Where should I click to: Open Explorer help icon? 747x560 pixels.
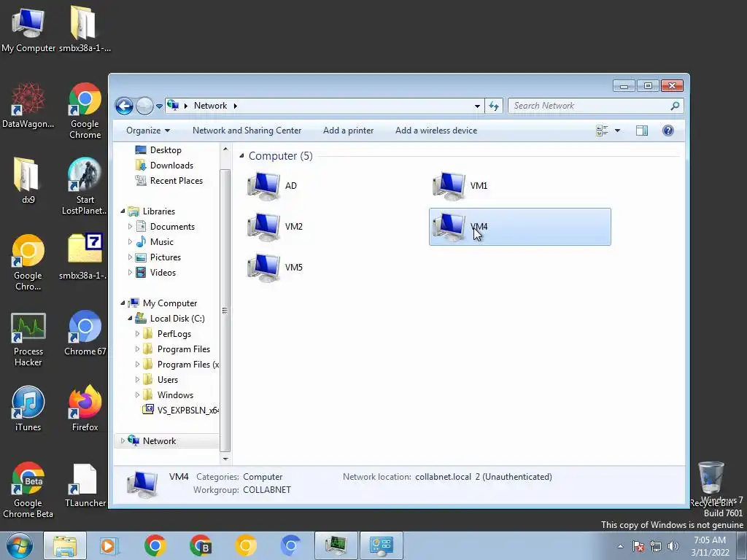[x=668, y=131]
